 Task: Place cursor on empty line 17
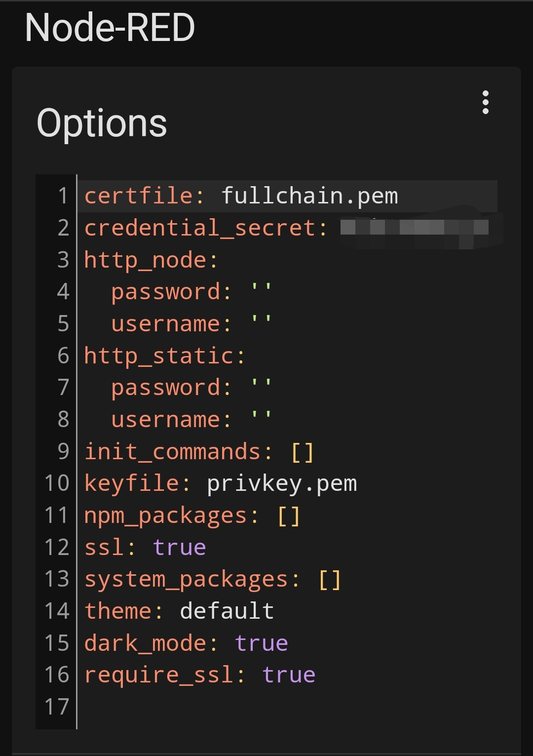point(286,707)
